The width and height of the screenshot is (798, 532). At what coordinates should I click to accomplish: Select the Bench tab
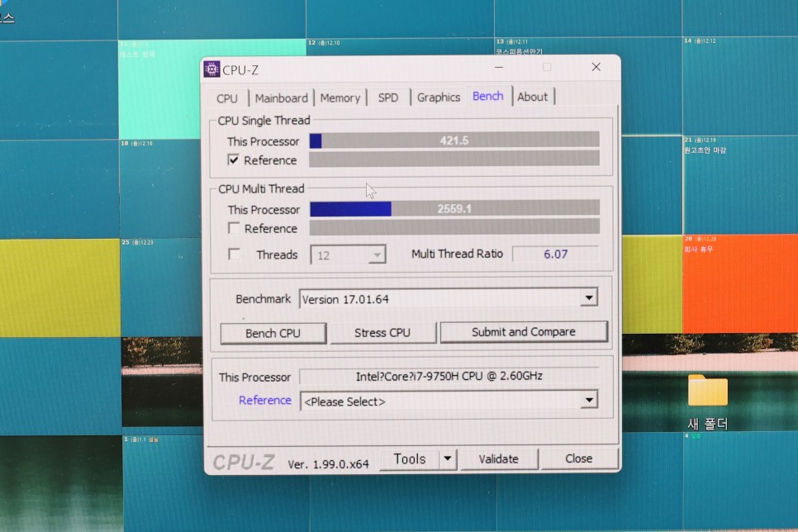[x=488, y=96]
